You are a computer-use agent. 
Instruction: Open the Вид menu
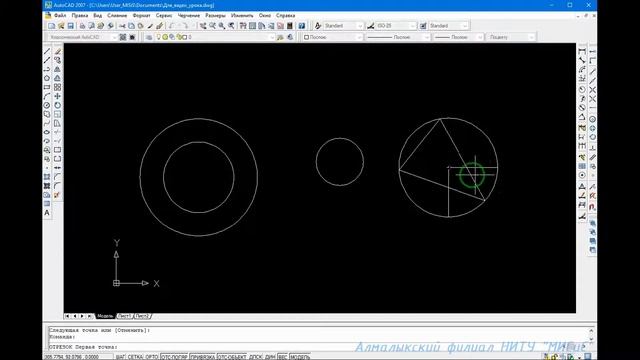coord(98,16)
